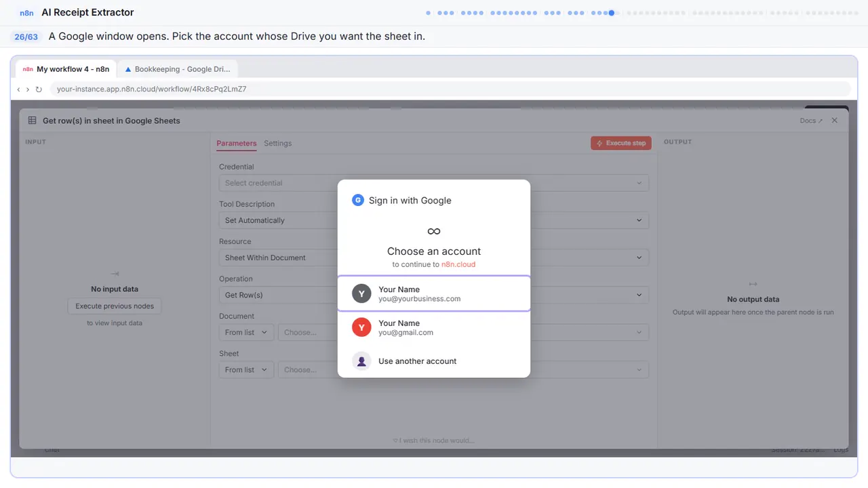This screenshot has height=488, width=868.
Task: Open the Document From list mode dropdown
Action: [246, 332]
